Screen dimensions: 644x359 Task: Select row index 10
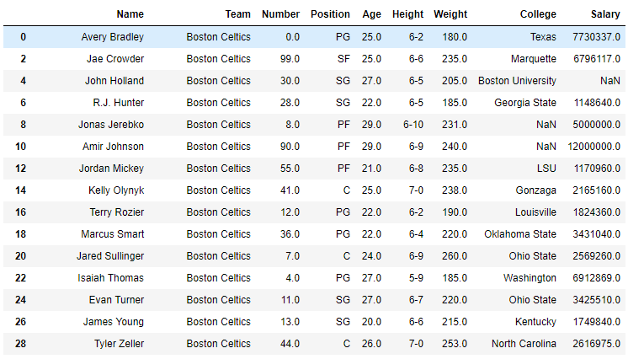tap(20, 147)
